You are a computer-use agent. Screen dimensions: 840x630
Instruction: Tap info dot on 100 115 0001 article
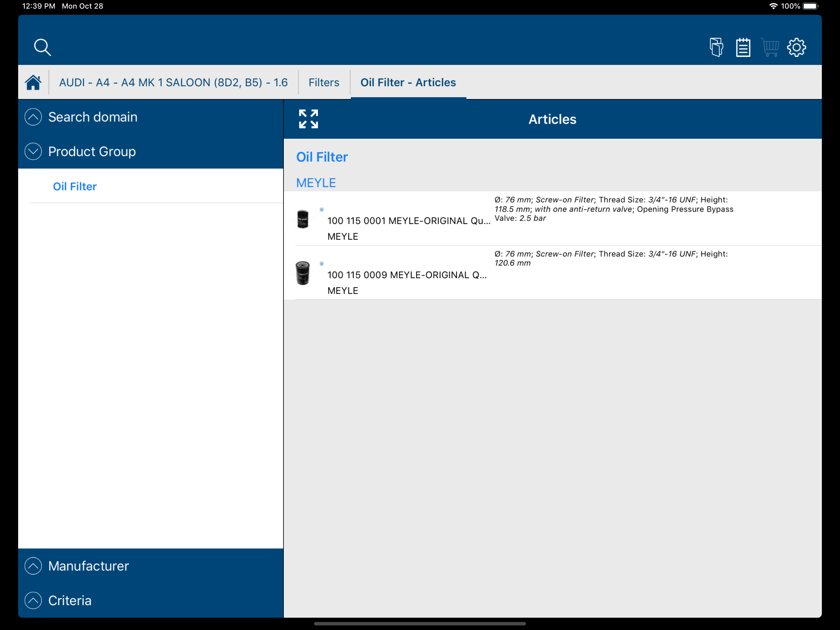322,209
